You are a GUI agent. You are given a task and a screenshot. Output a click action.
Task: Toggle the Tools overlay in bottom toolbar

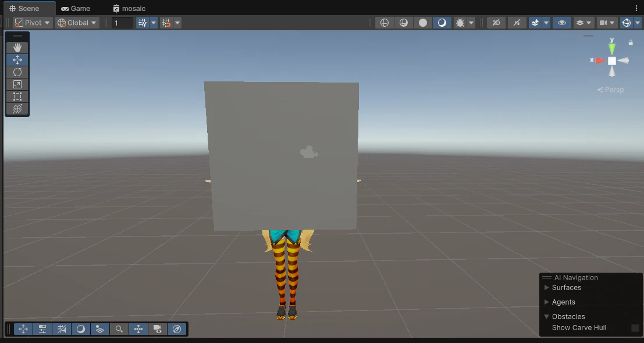pyautogui.click(x=23, y=329)
